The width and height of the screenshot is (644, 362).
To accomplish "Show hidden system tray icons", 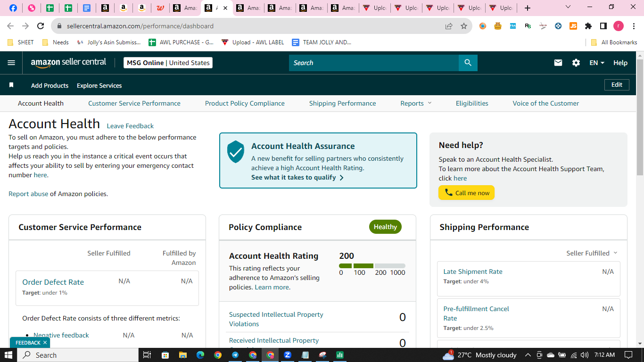I will [528, 355].
